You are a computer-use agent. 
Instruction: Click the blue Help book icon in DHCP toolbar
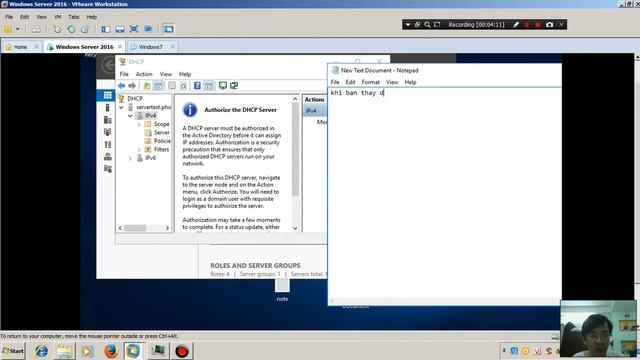tap(197, 86)
